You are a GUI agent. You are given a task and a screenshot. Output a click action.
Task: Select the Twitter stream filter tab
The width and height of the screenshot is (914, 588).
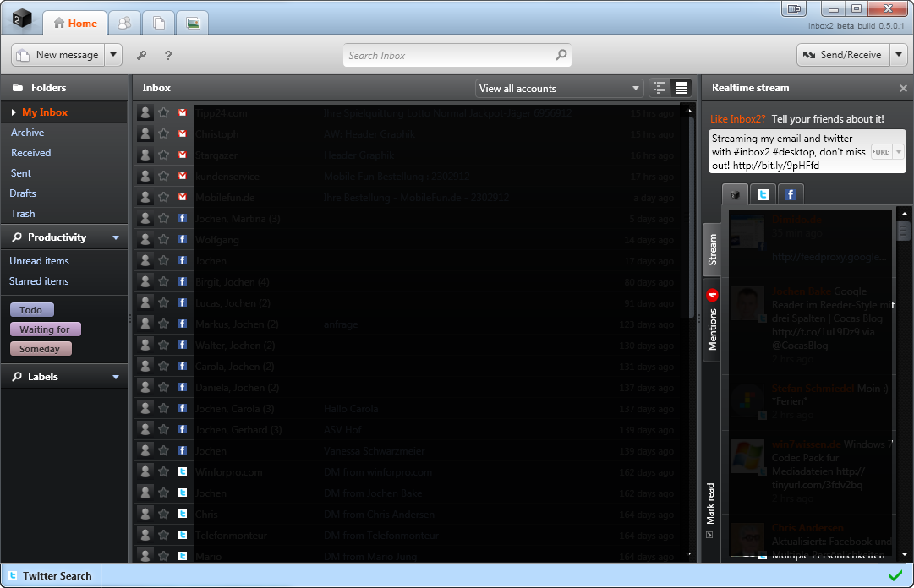pyautogui.click(x=763, y=195)
